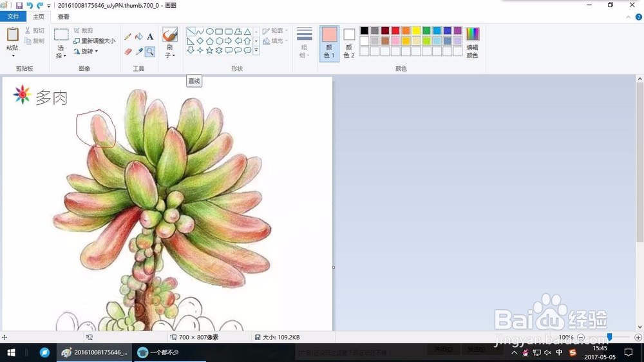The image size is (644, 362).
Task: Choose the Six-point star shape
Action: pos(219,50)
